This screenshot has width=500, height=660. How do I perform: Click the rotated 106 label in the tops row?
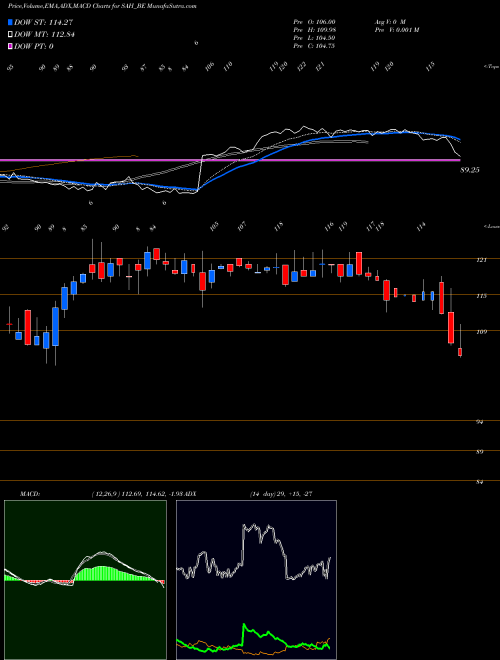tap(210, 67)
